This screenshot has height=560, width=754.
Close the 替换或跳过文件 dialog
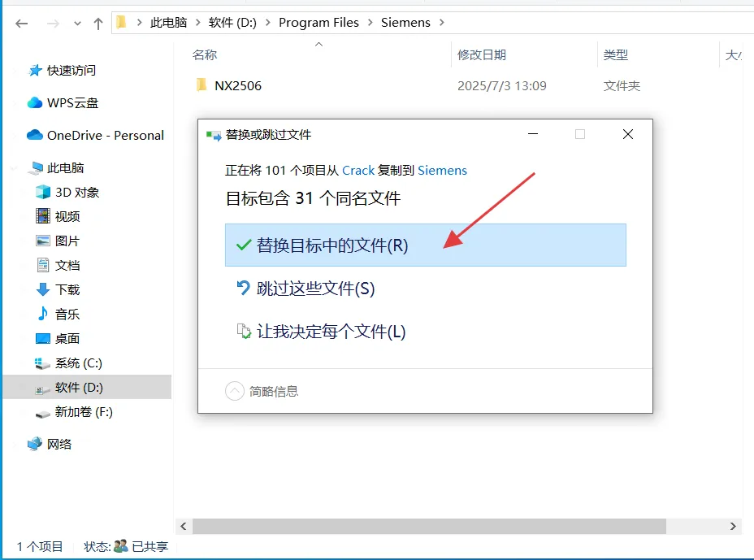[628, 134]
